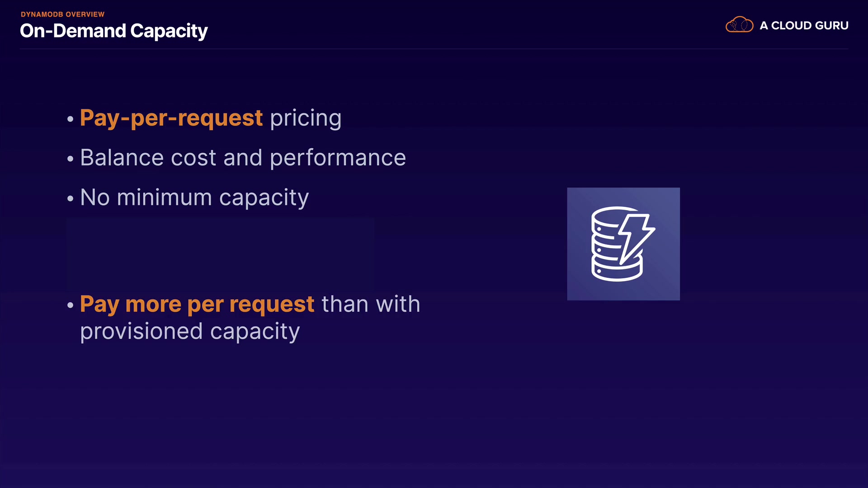Screen dimensions: 868x488
Task: Click the bullet dot before Balance cost
Action: click(x=70, y=159)
